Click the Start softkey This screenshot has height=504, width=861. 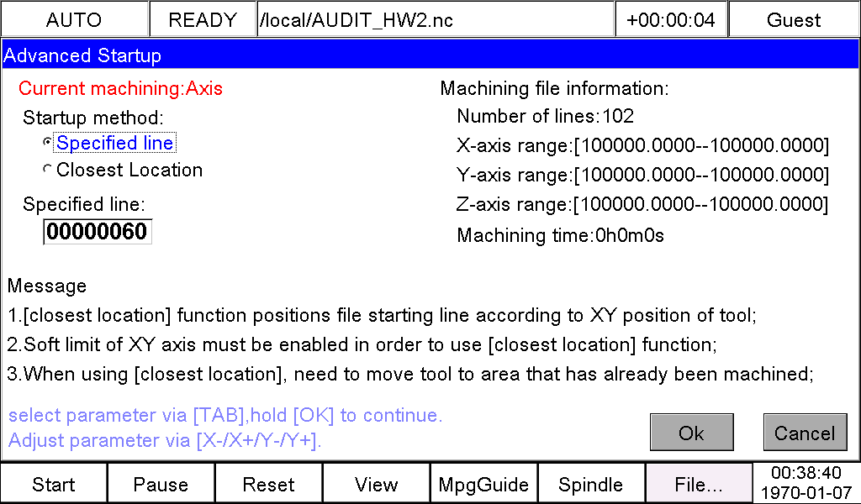point(54,484)
